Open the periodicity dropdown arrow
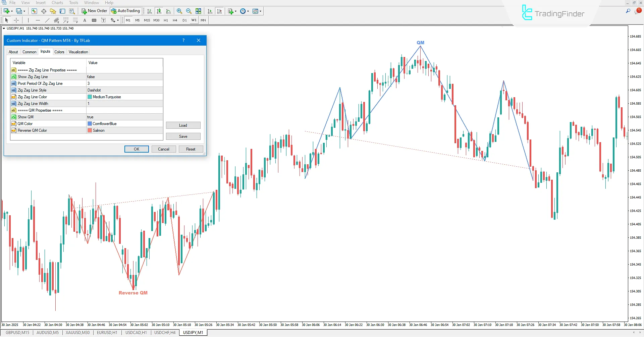 point(248,11)
